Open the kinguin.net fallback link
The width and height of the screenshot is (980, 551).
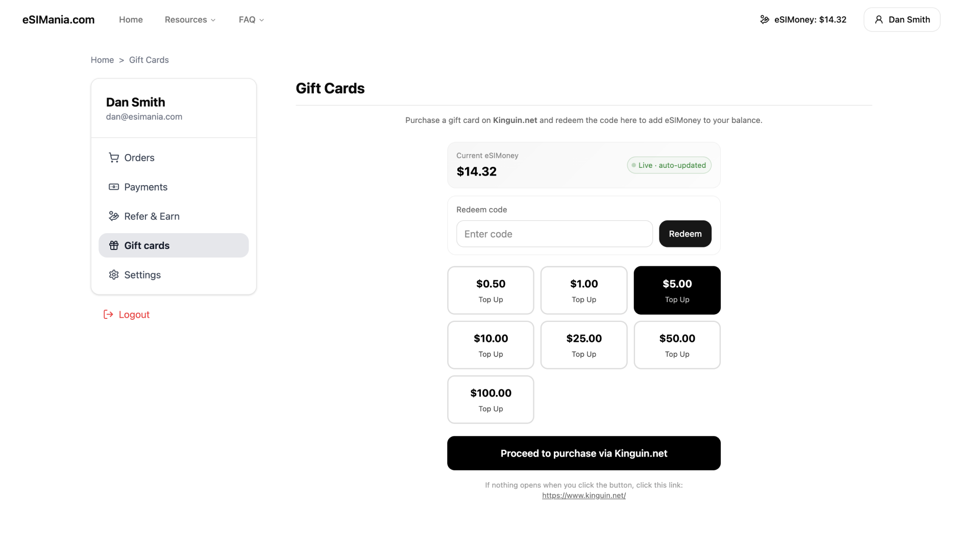583,495
